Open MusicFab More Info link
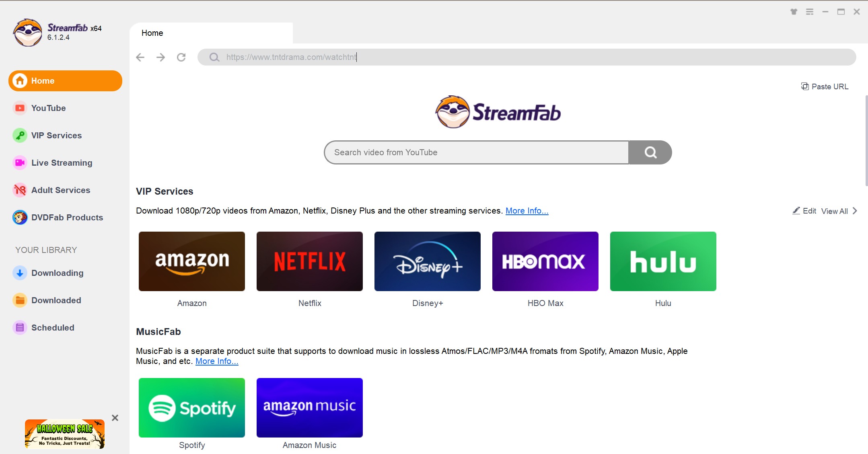Viewport: 868px width, 454px height. click(217, 361)
